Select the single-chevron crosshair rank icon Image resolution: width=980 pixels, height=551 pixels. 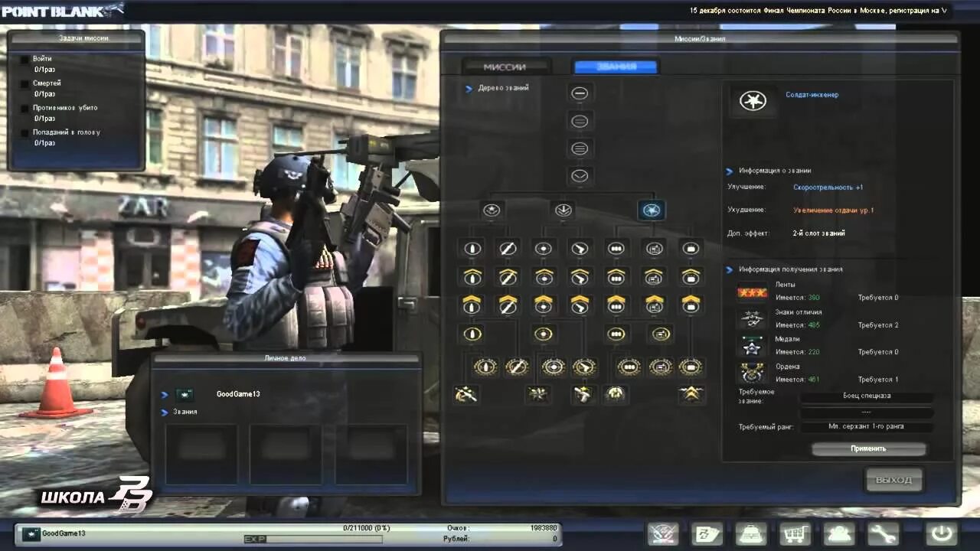[544, 276]
